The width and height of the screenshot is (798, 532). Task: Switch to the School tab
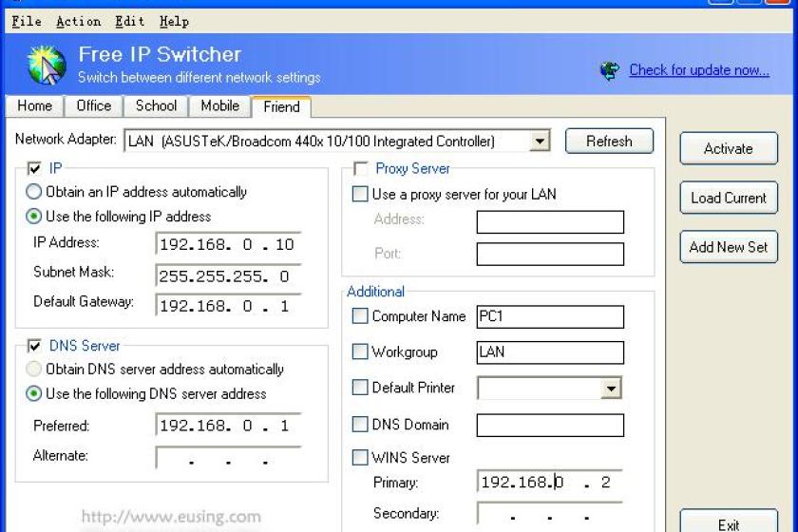[x=156, y=105]
